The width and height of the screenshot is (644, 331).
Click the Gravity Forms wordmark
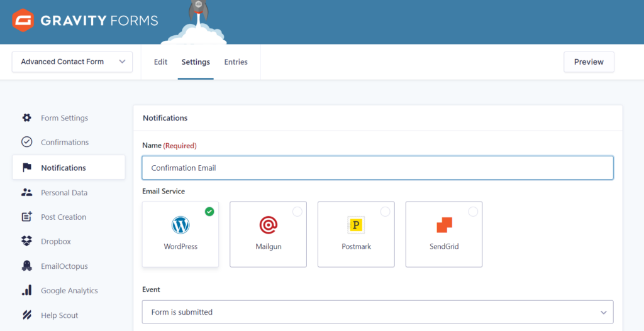[x=99, y=21]
